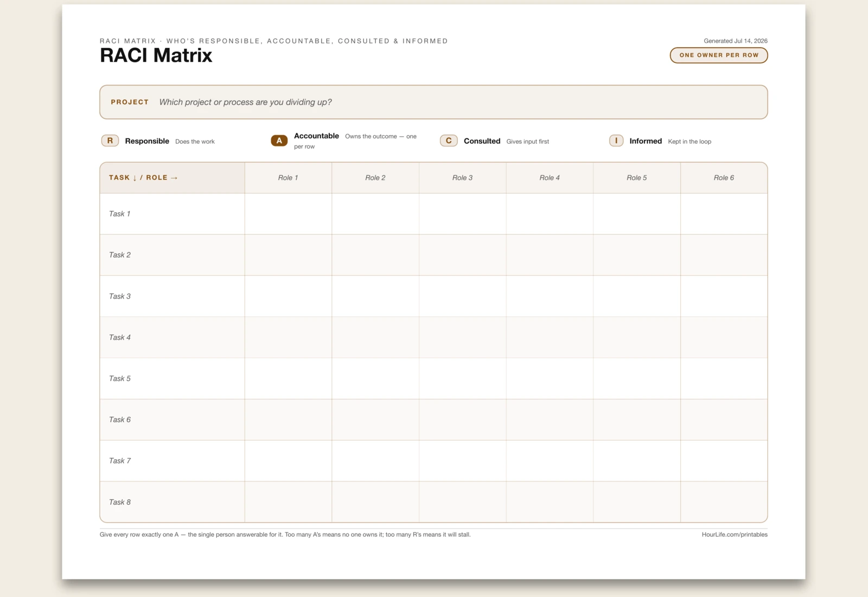Click the C Consulted legend badge
The width and height of the screenshot is (868, 597).
tap(449, 141)
